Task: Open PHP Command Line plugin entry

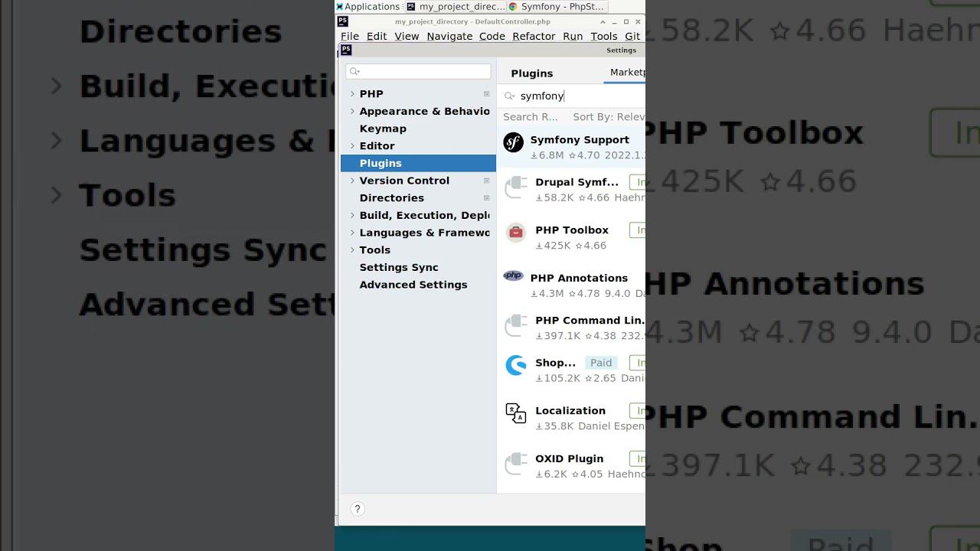Action: coord(571,328)
